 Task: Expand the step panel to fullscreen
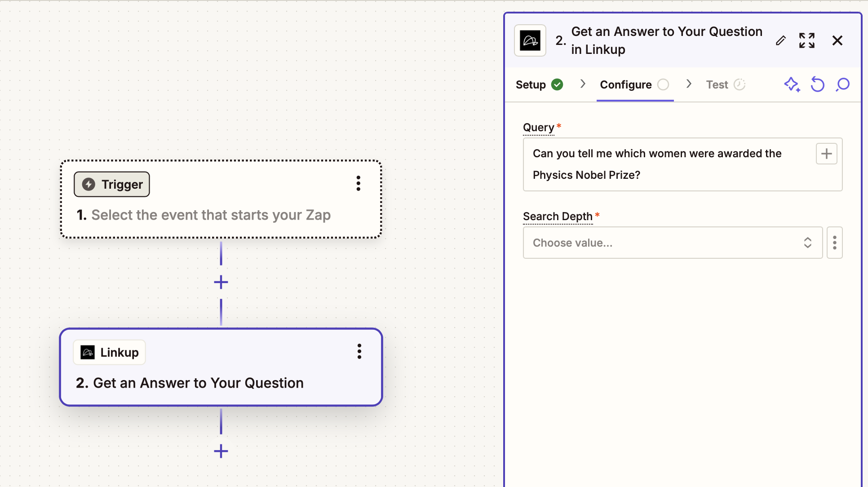[x=807, y=40]
